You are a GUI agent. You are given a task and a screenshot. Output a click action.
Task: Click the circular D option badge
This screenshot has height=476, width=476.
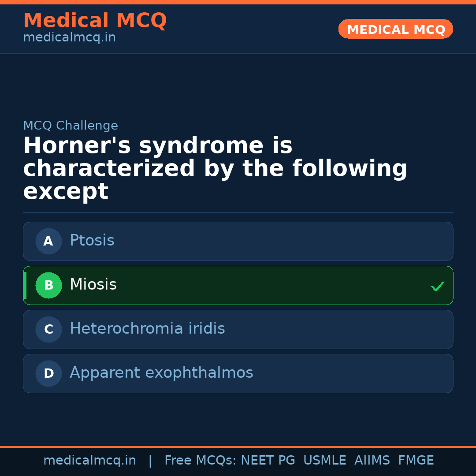point(48,373)
